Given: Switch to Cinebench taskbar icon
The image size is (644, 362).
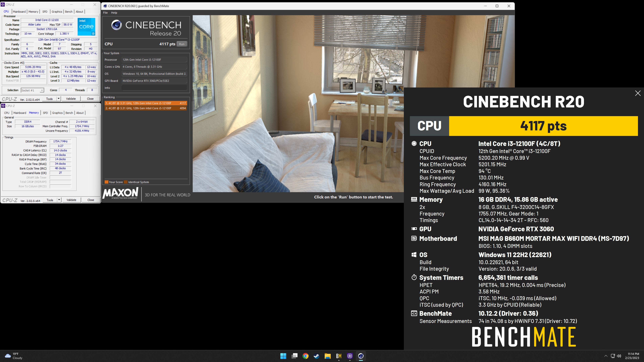Looking at the screenshot, I should [361, 356].
